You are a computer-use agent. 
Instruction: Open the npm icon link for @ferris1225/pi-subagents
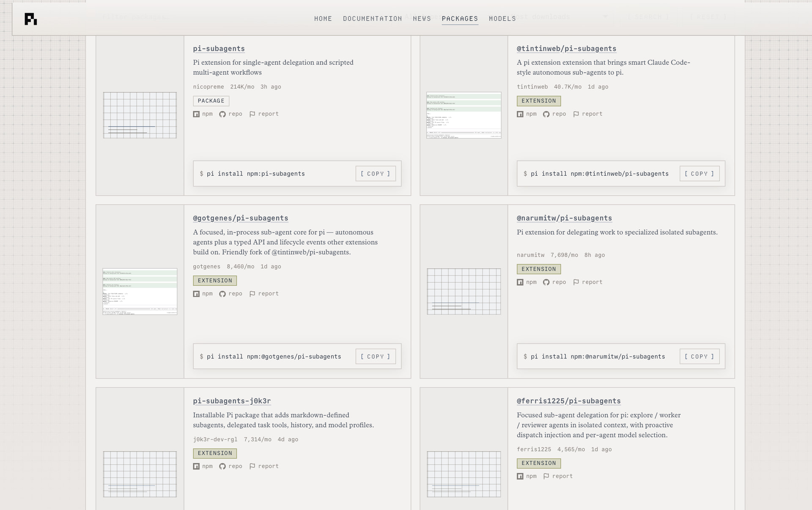pyautogui.click(x=527, y=476)
